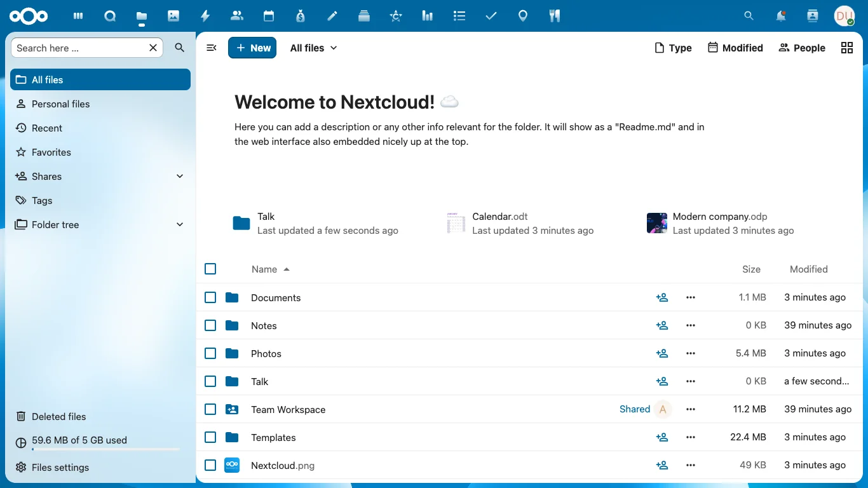Screen dimensions: 868x488
Task: Tick the select-all checkbox in the header
Action: tap(210, 269)
